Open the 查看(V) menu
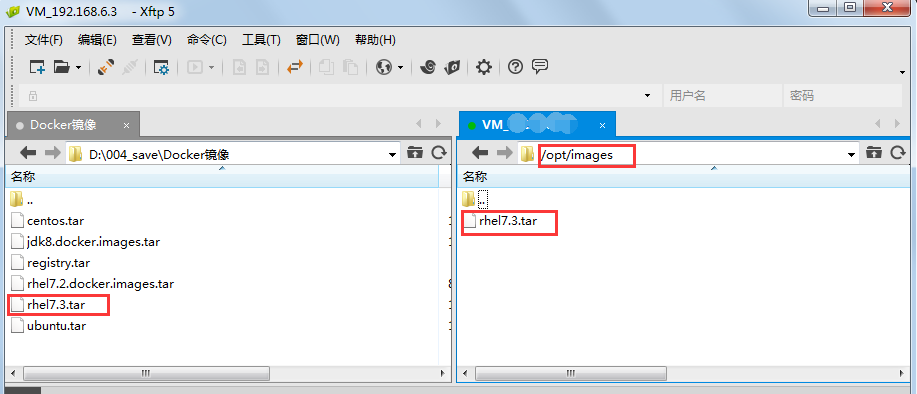Screen dimensions: 917x394 click(x=151, y=40)
